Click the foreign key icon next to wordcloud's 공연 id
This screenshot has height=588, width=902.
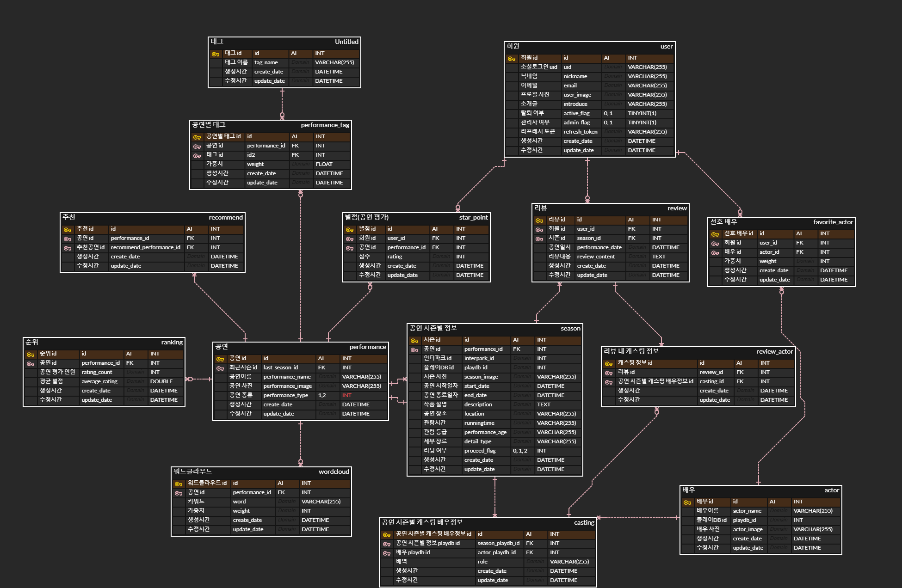click(179, 493)
